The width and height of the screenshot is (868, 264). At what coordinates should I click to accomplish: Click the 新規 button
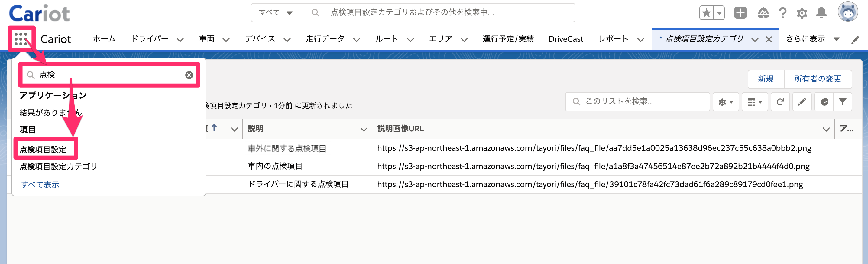click(x=766, y=79)
